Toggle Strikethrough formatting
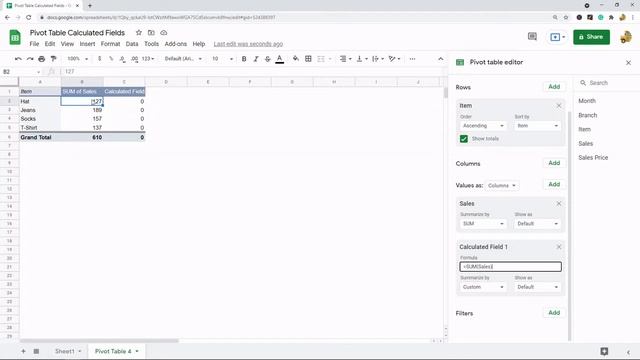Screen dimensions: 640x360 point(267,59)
